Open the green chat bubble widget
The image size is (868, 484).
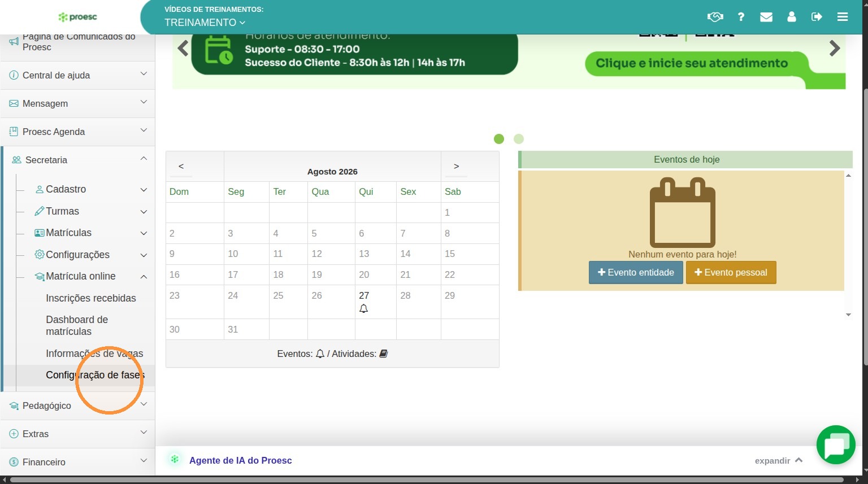pos(836,445)
